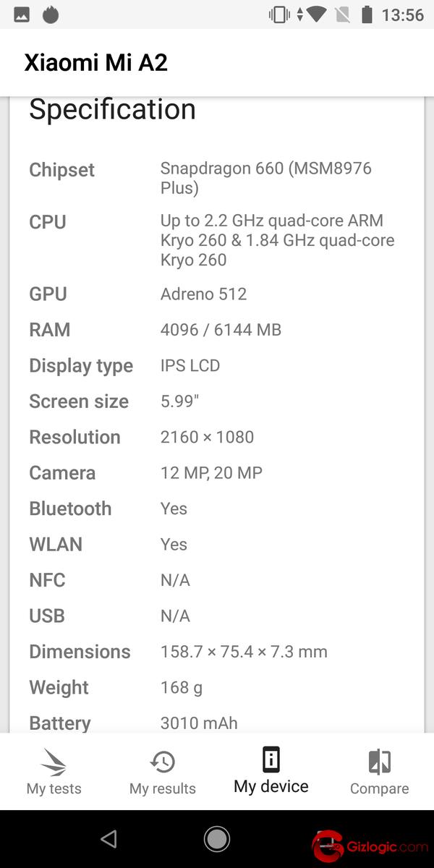This screenshot has width=434, height=868.
Task: Open Compare using the devices icon
Action: pyautogui.click(x=379, y=761)
